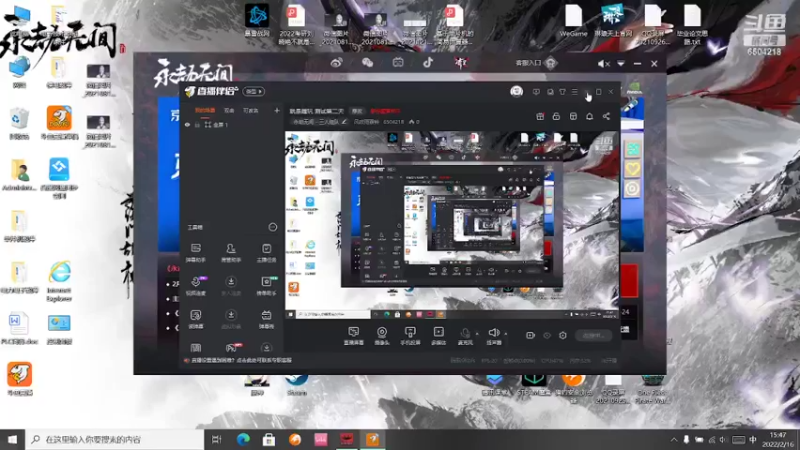Switch to the red highlighted scenes tab
Screen dimensions: 800x450
pos(205,110)
